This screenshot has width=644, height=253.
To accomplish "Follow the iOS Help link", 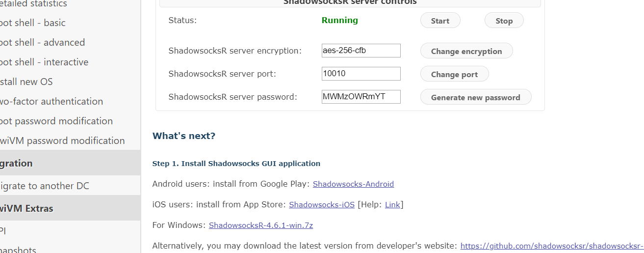I will [x=392, y=205].
